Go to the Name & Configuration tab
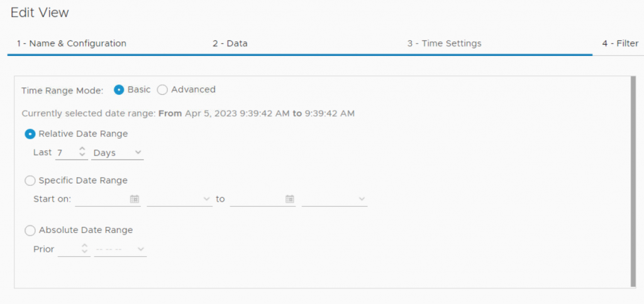 click(x=72, y=43)
